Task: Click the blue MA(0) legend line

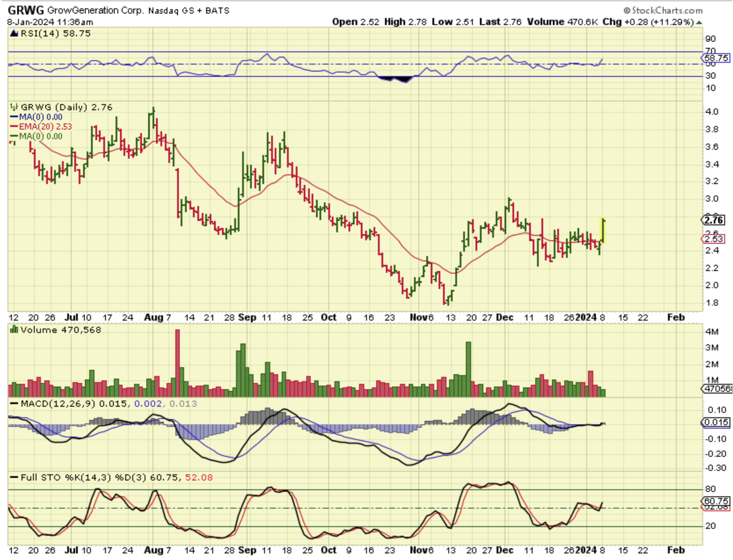Action: tap(14, 117)
